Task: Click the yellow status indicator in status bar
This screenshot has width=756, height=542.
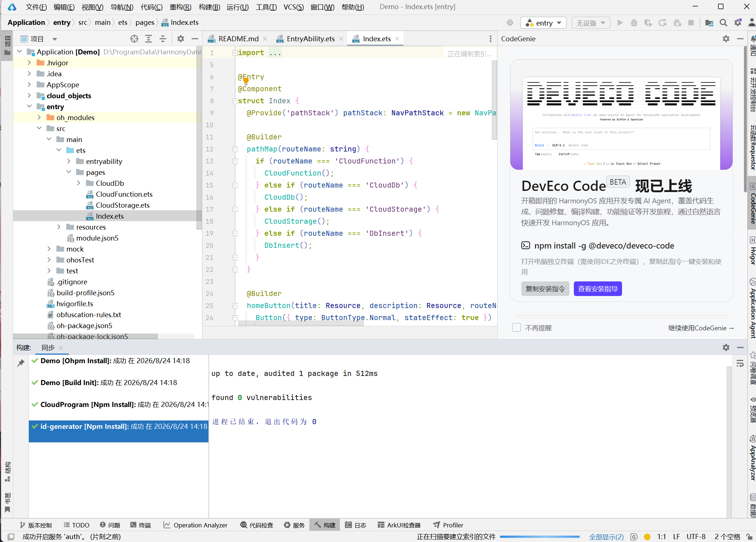Action: pyautogui.click(x=647, y=537)
